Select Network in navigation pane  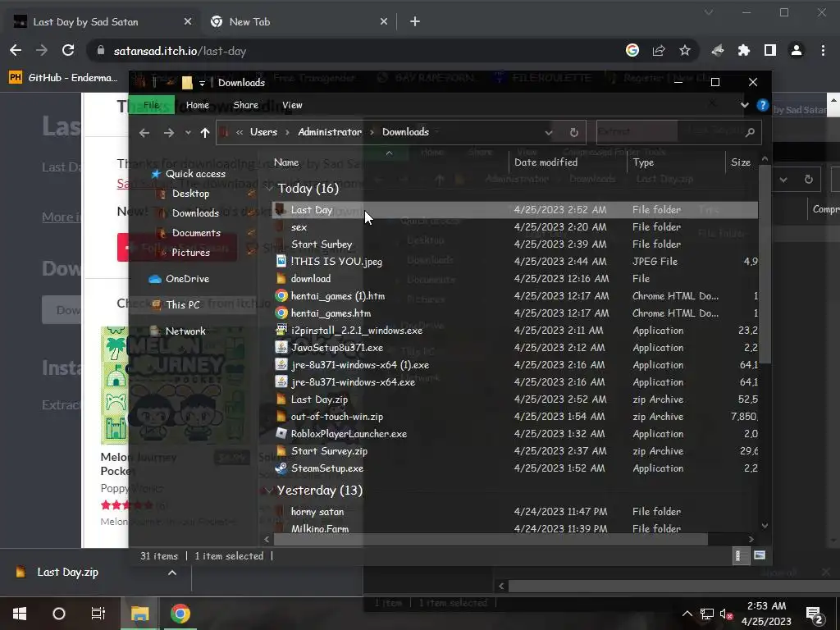click(x=179, y=331)
